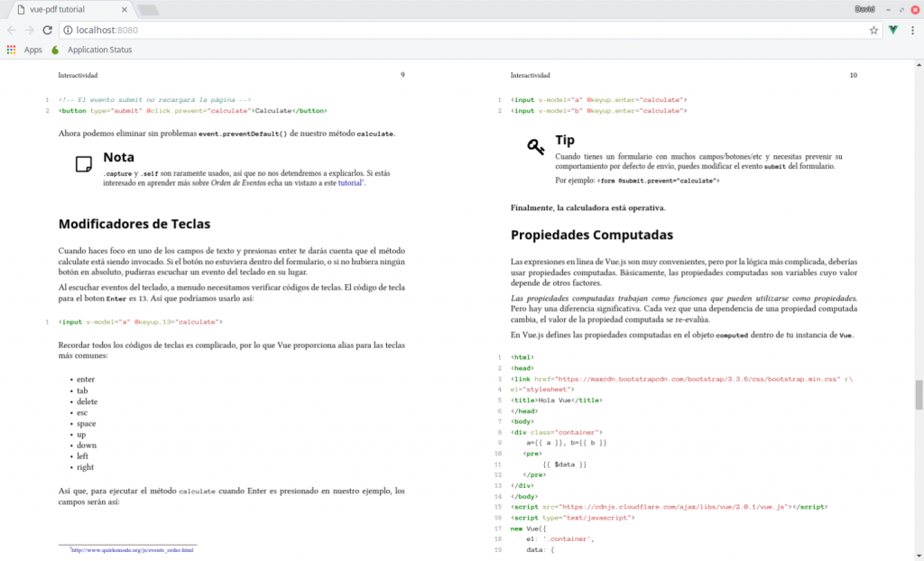
Task: Open the flame bookmark on the bookmarks bar
Action: coord(54,50)
